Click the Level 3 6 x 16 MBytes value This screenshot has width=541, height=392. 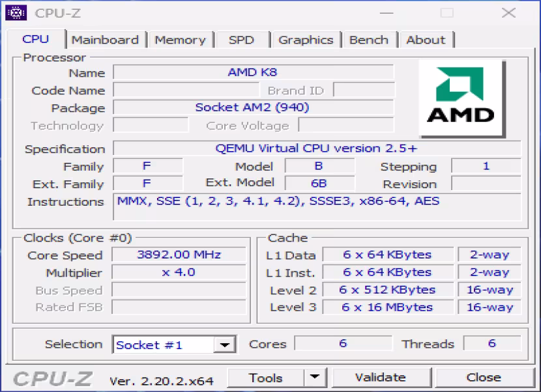pos(388,307)
